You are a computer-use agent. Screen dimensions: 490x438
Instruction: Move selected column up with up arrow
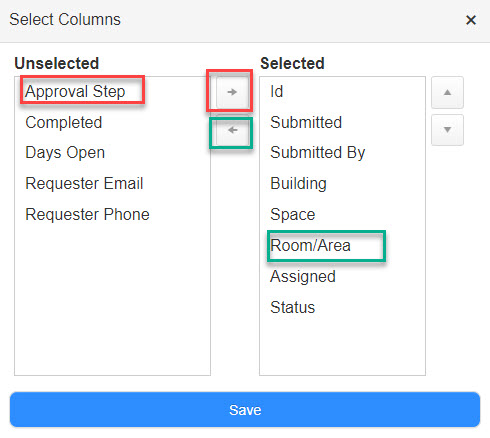click(447, 92)
